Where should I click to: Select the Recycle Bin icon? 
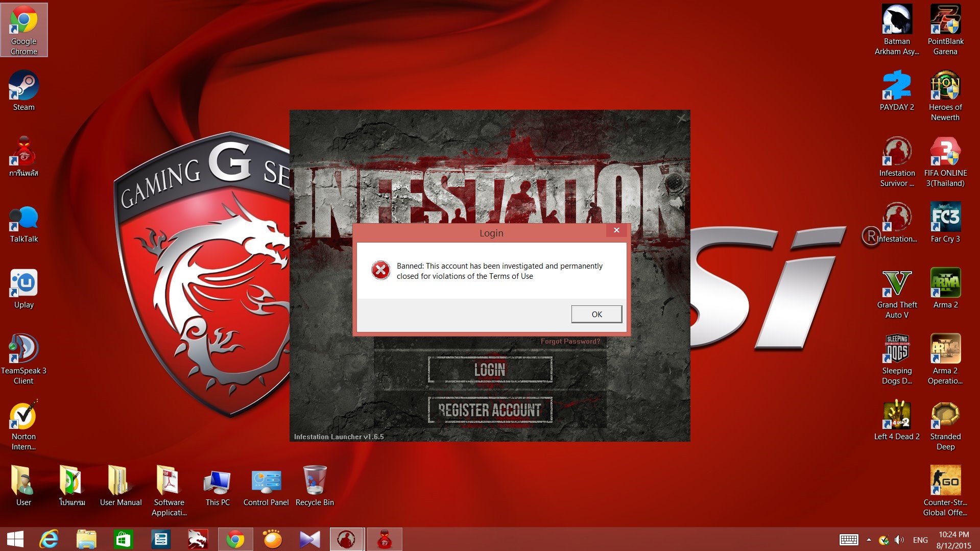(x=315, y=486)
